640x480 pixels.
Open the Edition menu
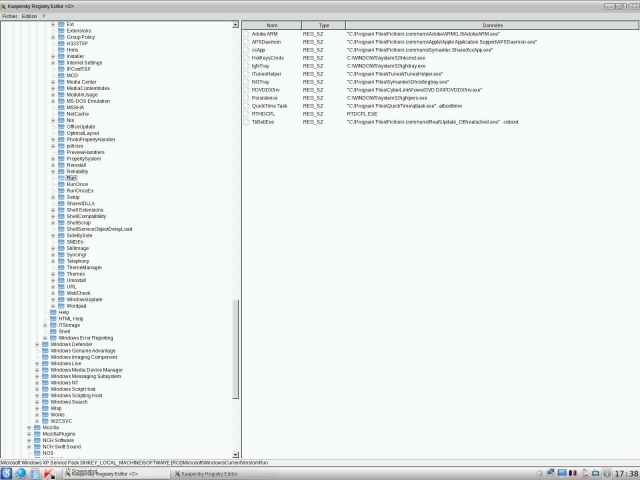[29, 16]
